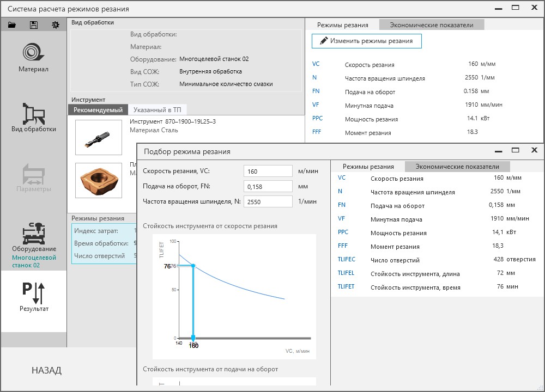The image size is (545, 392).
Task: Click the pencil icon in Изменить режимы резания
Action: [324, 41]
